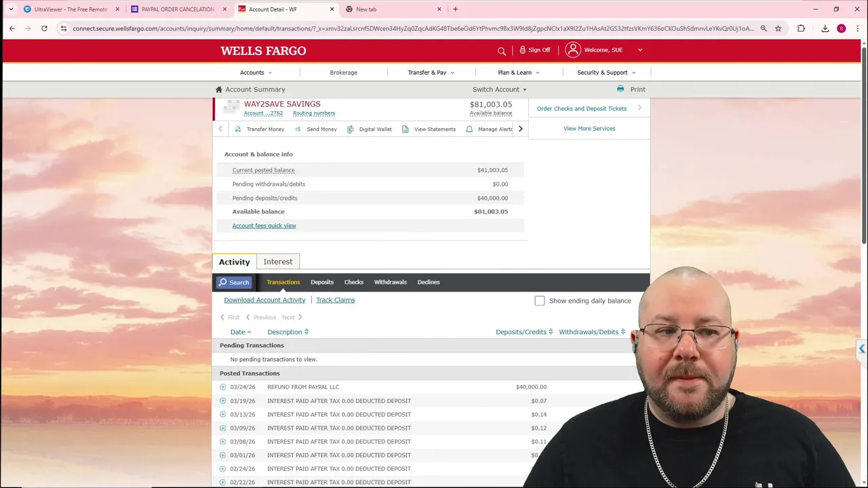Screen dimensions: 868x488
Task: Click the Account Summary home icon
Action: point(218,89)
